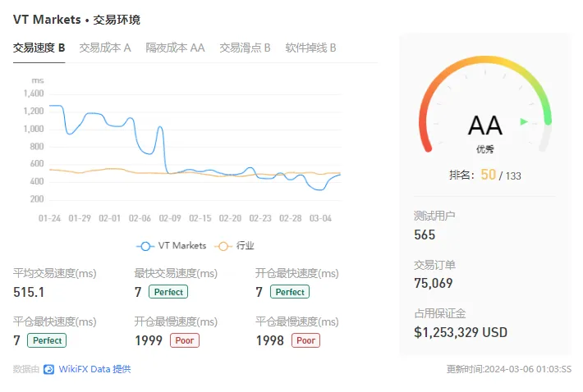Open the 交易成本 A tab
The height and width of the screenshot is (392, 583).
point(105,48)
